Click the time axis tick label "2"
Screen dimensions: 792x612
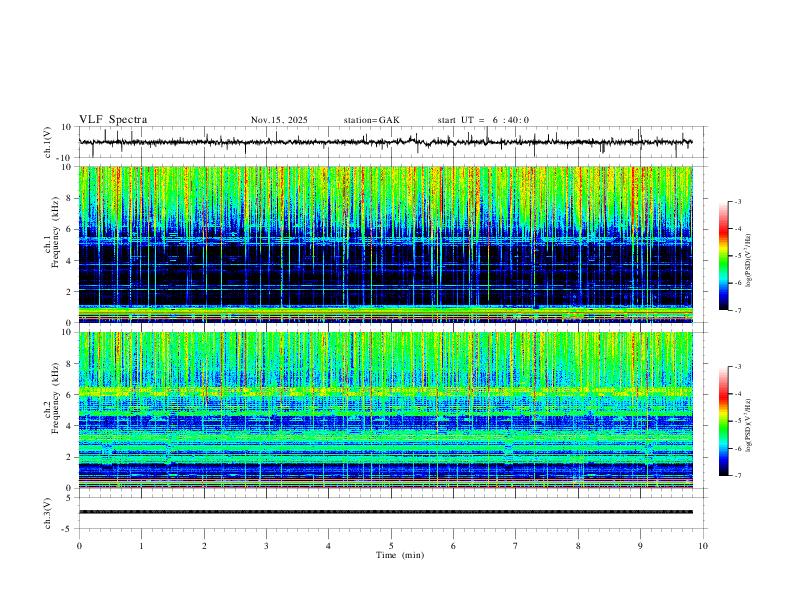(x=204, y=546)
